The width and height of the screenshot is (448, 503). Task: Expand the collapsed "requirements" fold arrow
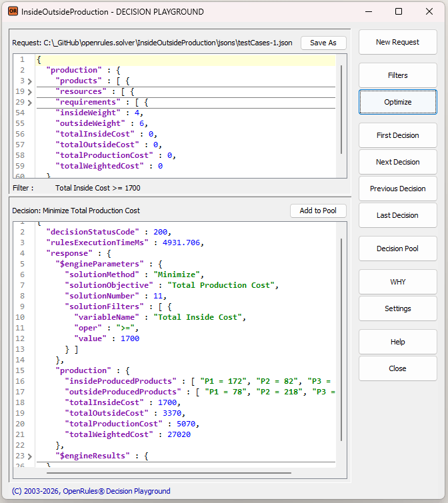[29, 103]
